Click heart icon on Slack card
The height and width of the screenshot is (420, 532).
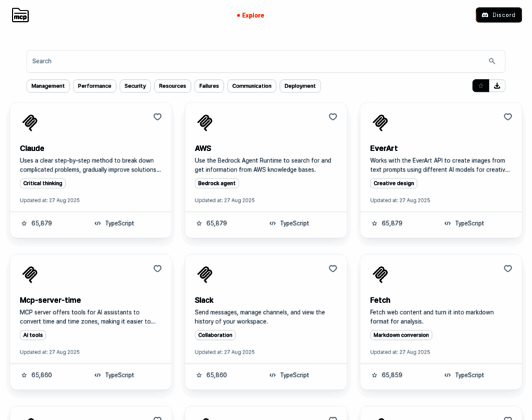pyautogui.click(x=332, y=269)
